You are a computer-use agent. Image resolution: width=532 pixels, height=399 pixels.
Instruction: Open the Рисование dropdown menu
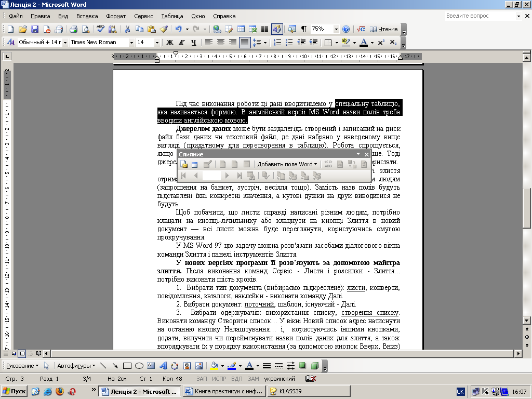(22, 366)
